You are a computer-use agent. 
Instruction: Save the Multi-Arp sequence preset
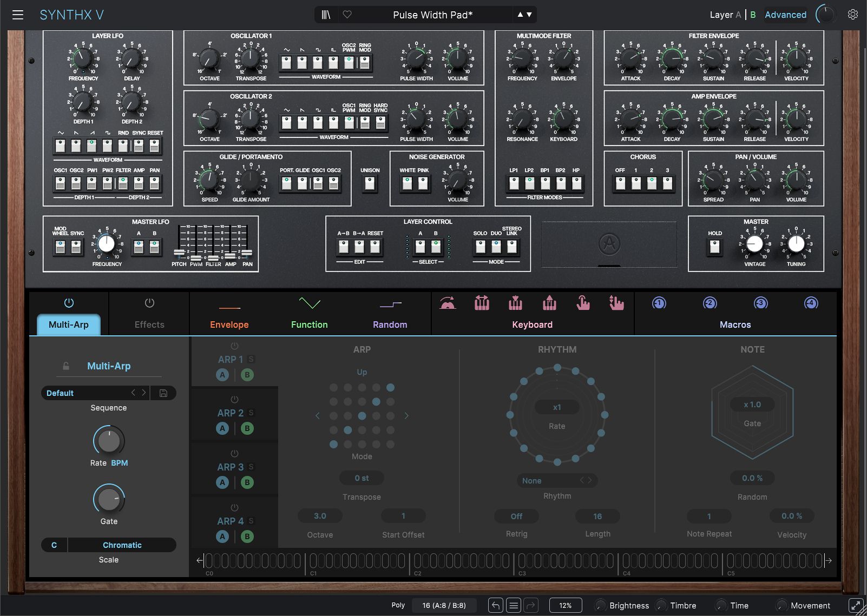163,393
